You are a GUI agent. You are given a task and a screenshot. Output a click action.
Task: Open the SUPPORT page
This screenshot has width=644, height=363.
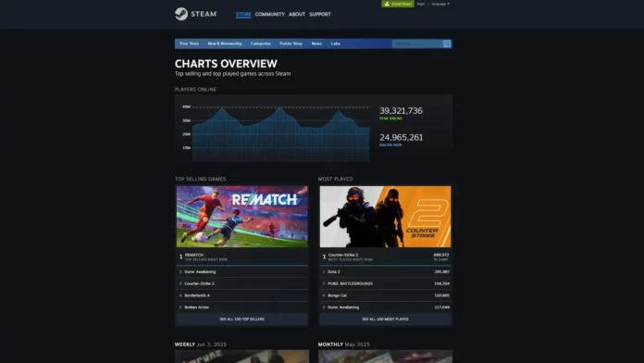pos(320,14)
